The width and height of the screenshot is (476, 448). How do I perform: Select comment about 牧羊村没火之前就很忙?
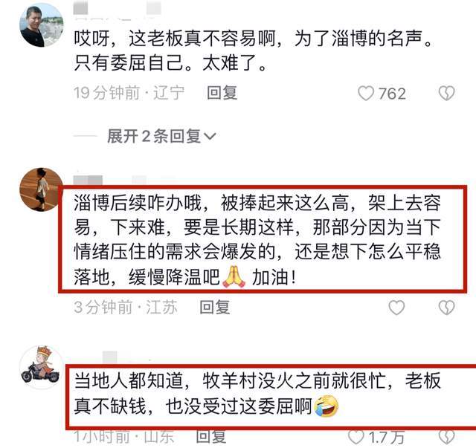[x=257, y=394]
